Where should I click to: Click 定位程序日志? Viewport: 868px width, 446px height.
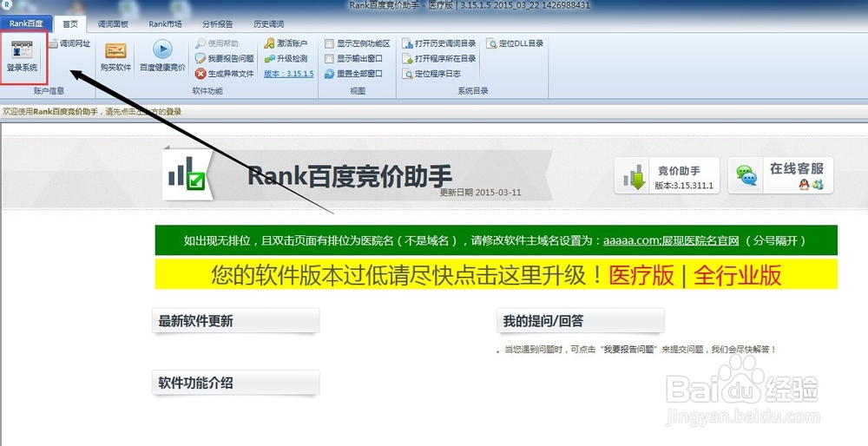click(431, 74)
